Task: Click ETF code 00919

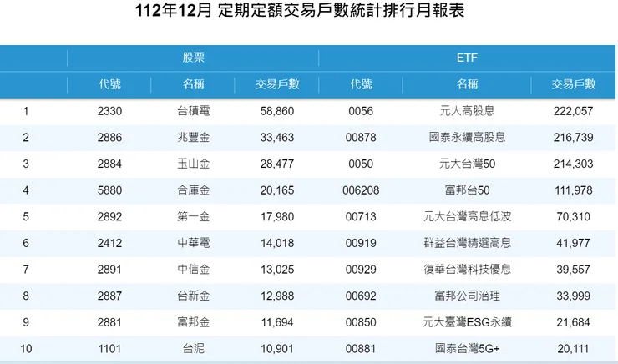Action: [x=361, y=243]
